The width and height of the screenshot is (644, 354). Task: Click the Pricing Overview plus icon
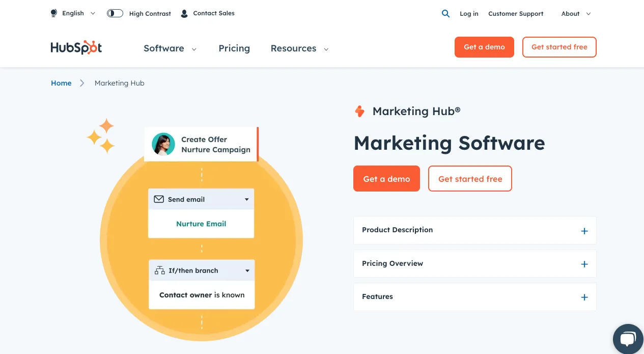pyautogui.click(x=584, y=264)
